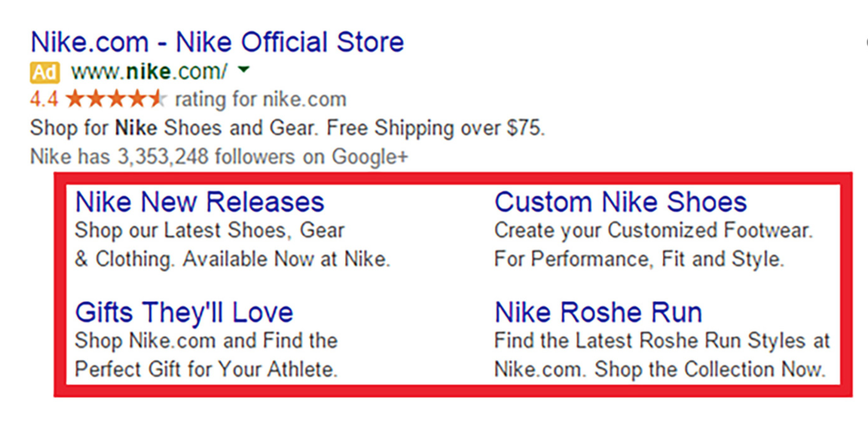Open the Nike Roshe Run sitelink
The height and width of the screenshot is (426, 868).
(x=598, y=312)
